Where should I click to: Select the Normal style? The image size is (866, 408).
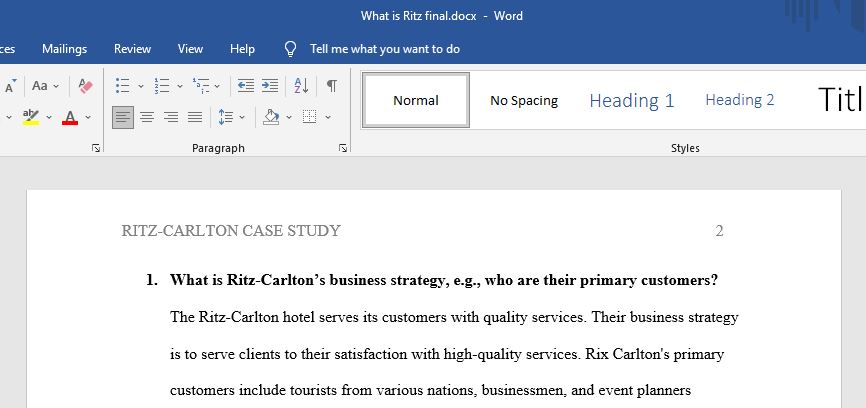416,100
